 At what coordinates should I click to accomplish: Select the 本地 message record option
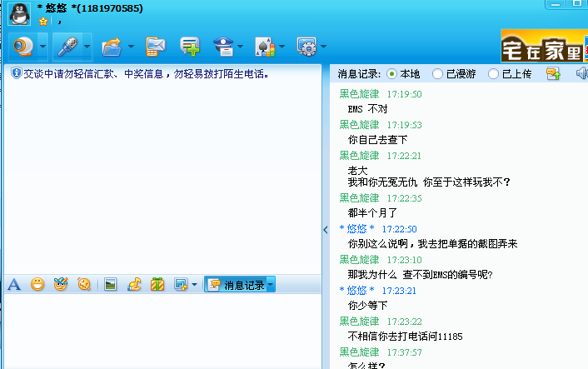point(403,74)
